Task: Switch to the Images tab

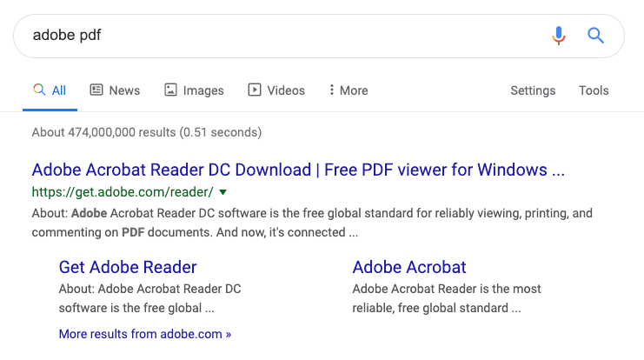Action: (x=194, y=90)
